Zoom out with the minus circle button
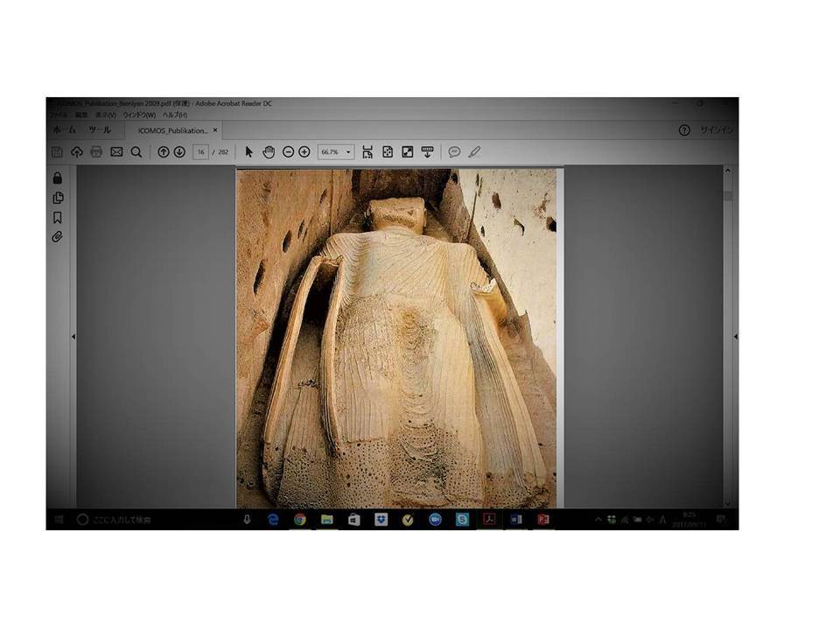This screenshot has width=840, height=630. (x=288, y=152)
